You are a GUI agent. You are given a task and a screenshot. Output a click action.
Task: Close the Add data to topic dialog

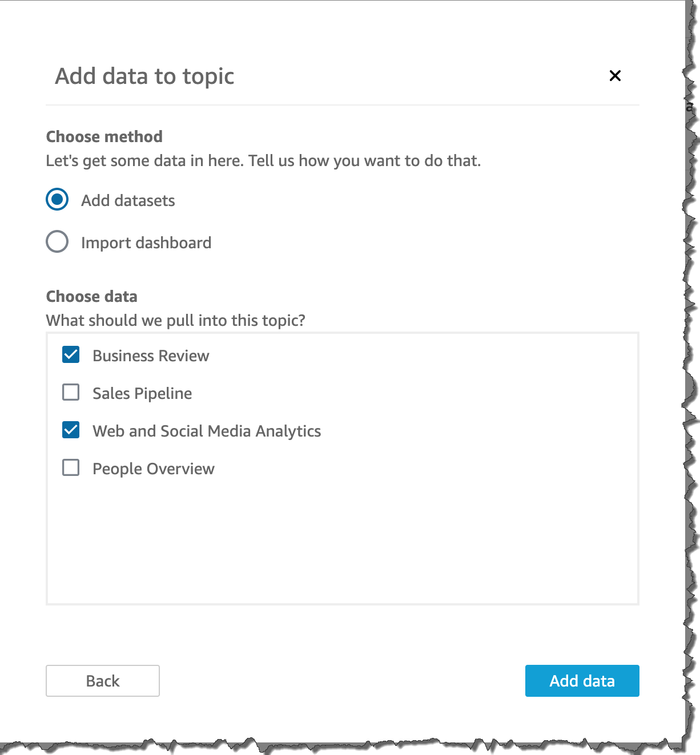coord(615,75)
